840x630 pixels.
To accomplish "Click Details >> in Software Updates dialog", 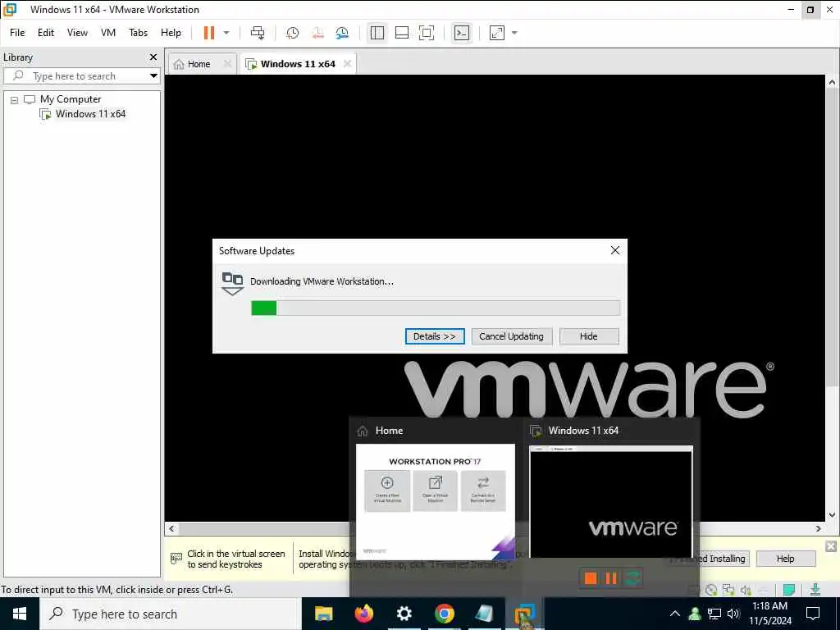I will [x=435, y=336].
